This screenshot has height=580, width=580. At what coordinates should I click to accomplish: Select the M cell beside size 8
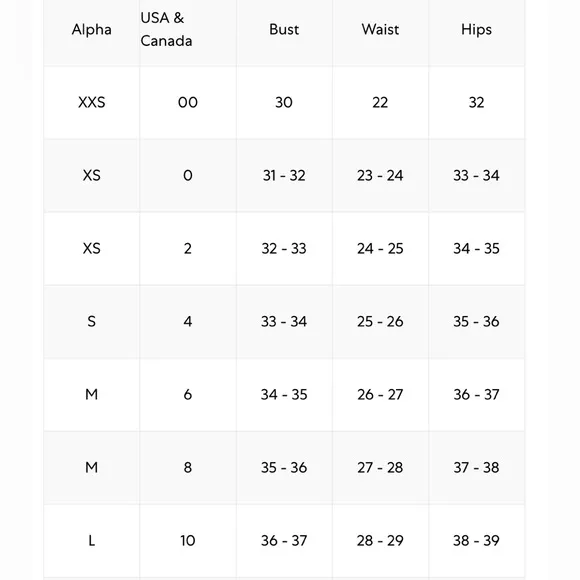92,468
